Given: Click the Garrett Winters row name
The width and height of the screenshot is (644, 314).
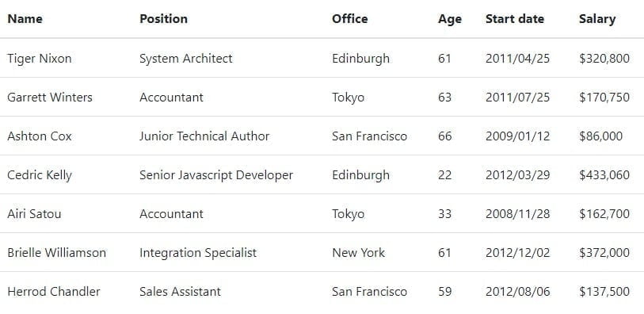Looking at the screenshot, I should (x=50, y=98).
